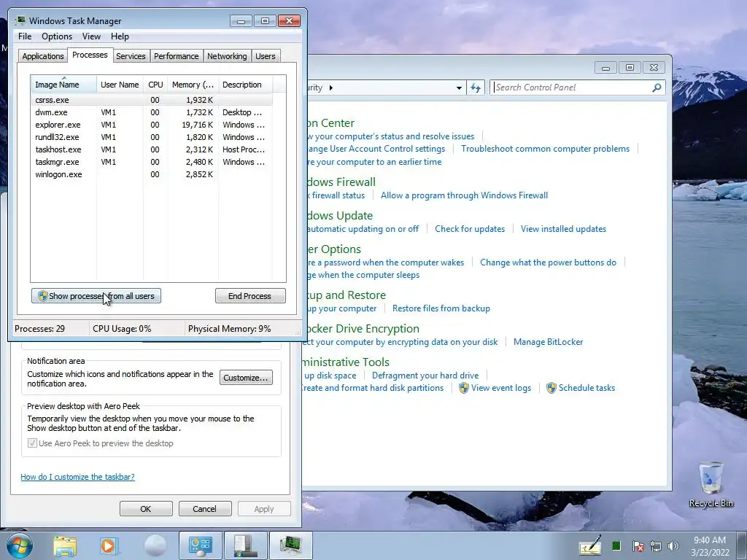Sort by the CPU column header
Image resolution: width=747 pixels, height=560 pixels.
(x=155, y=85)
